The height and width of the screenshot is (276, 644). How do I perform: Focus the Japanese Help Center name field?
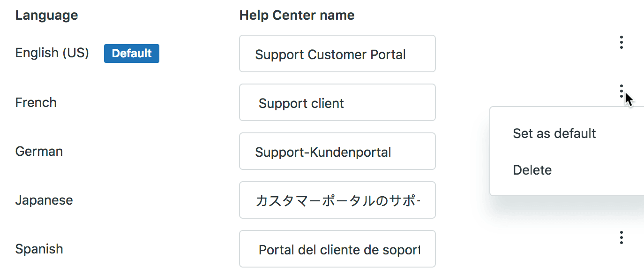pos(337,200)
